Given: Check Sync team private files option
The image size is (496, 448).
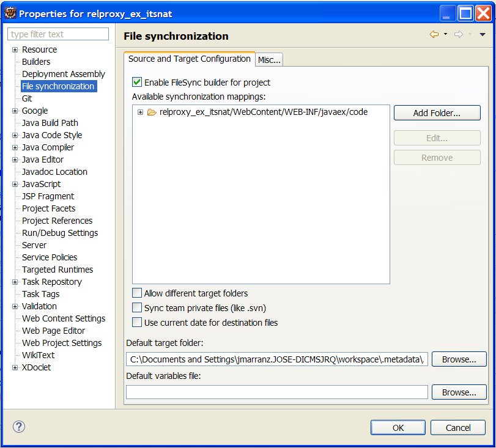Looking at the screenshot, I should coord(137,308).
